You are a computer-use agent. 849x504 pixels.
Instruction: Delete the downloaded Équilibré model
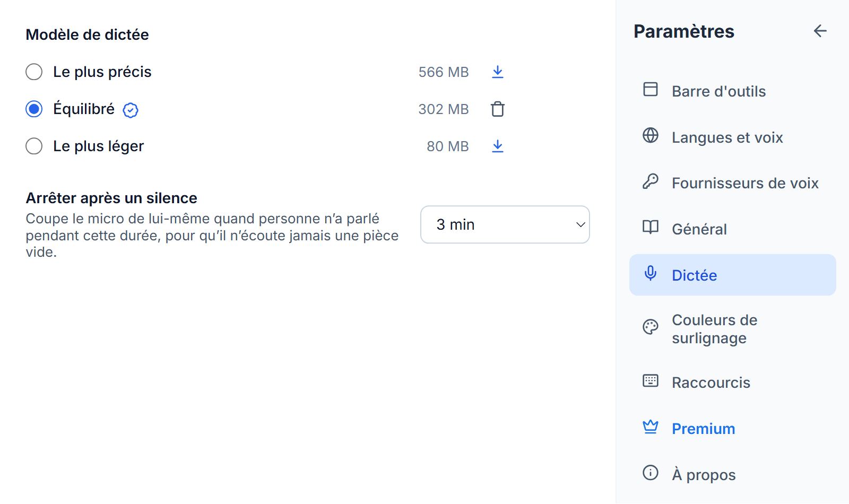point(498,109)
